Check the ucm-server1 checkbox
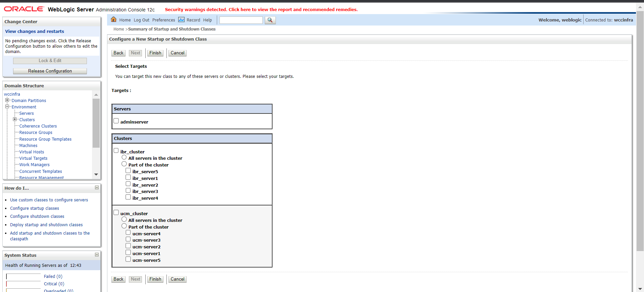The width and height of the screenshot is (644, 292). [128, 252]
